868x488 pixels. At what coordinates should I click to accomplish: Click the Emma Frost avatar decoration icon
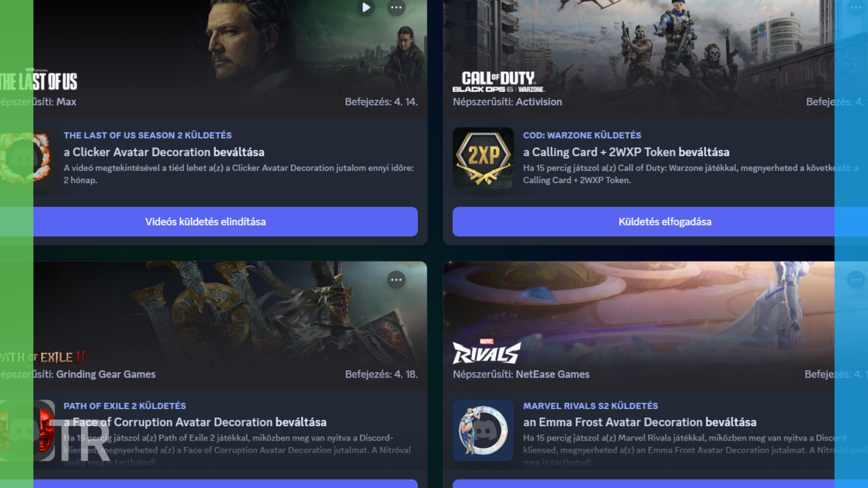pos(483,430)
